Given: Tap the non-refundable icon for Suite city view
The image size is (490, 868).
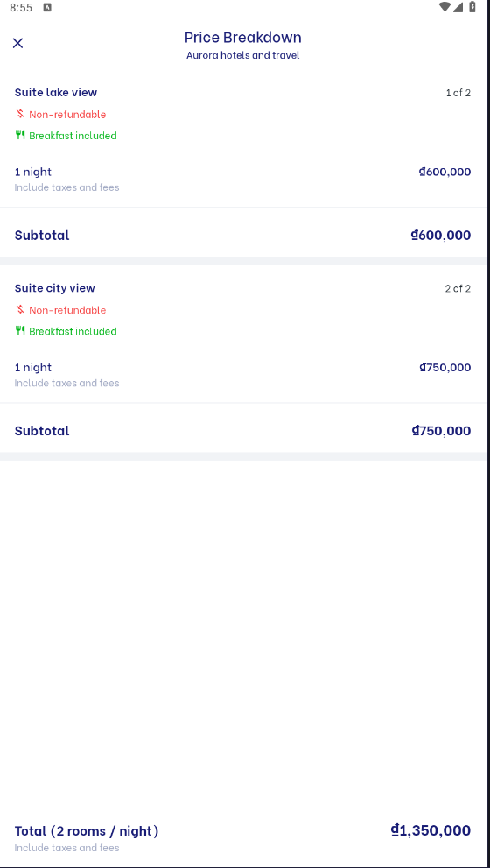Looking at the screenshot, I should click(20, 309).
